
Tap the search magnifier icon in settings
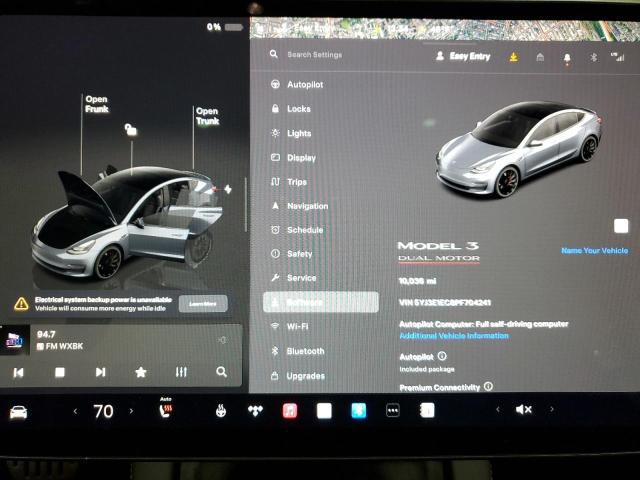(273, 54)
